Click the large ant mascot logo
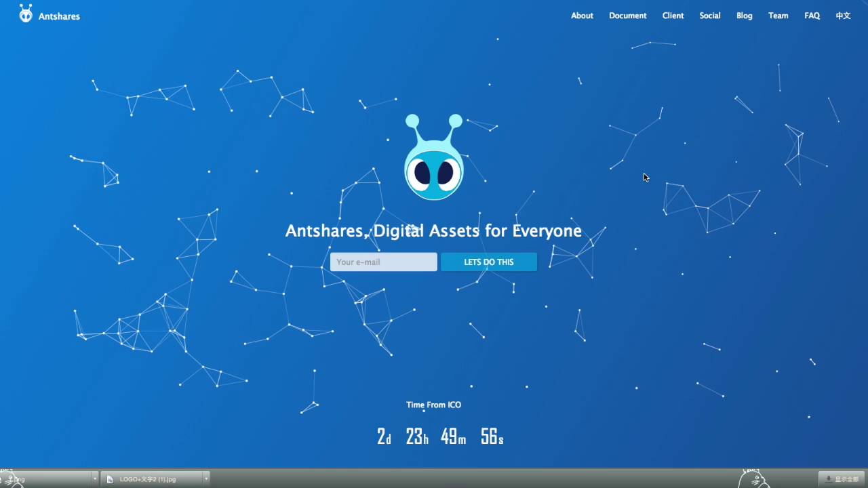 coord(434,157)
